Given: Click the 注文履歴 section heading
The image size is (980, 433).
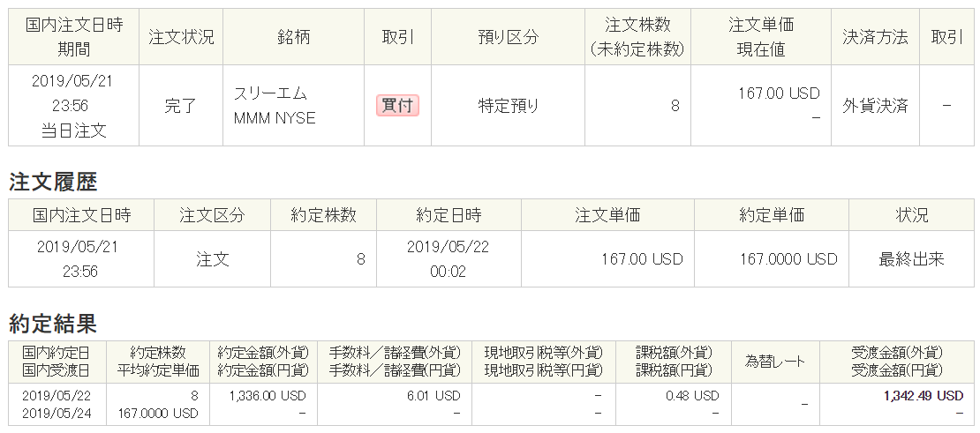Looking at the screenshot, I should coord(53,183).
